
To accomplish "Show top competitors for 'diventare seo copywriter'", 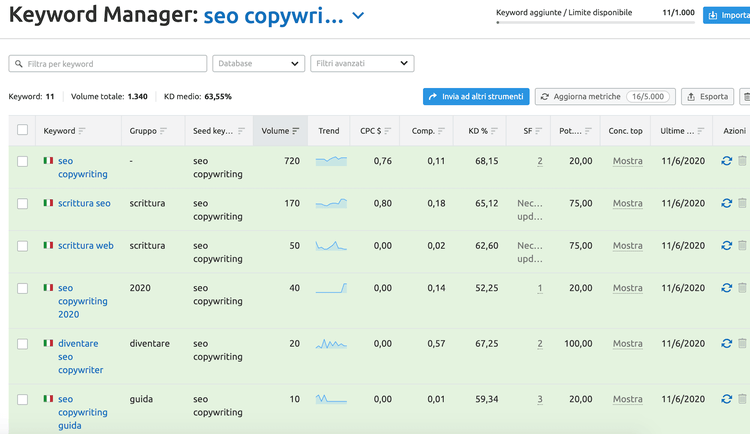I will coord(628,343).
